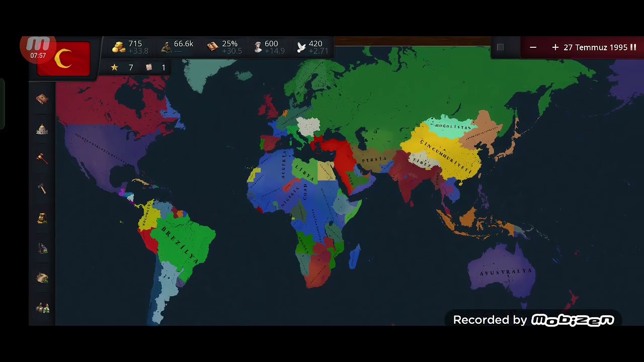
Task: Select the CHAD label on the map
Action: (305, 191)
